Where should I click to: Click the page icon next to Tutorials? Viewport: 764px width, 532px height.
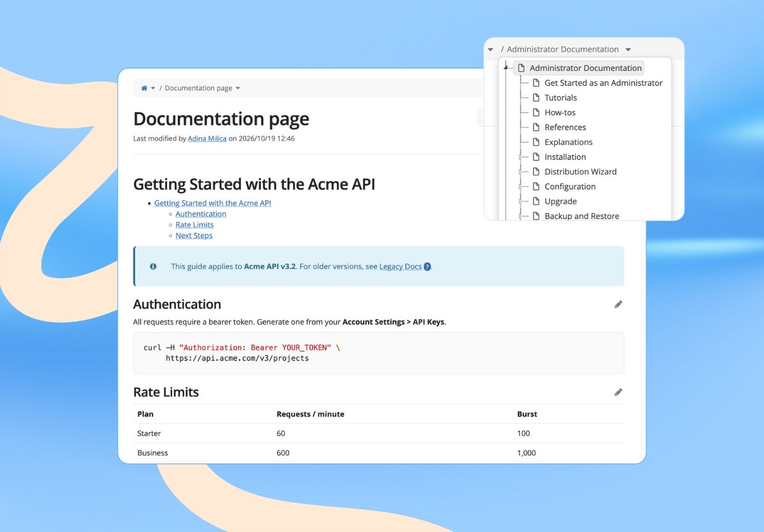536,98
